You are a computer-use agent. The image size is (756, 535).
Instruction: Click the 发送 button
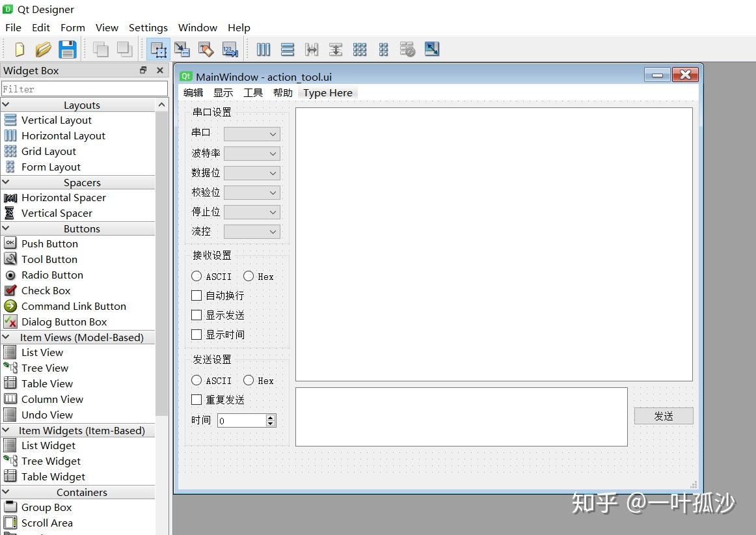click(663, 415)
